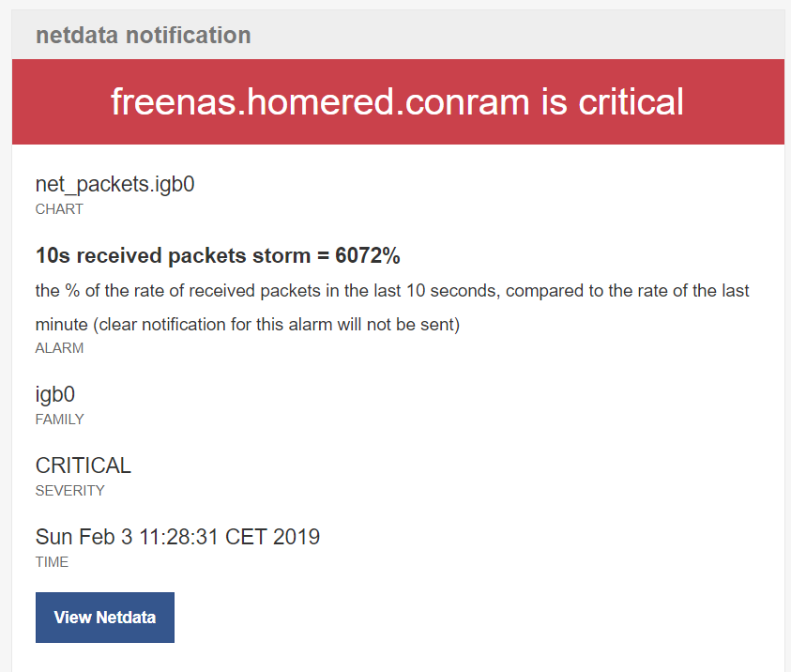Click the CHART field label
The image size is (791, 672).
pyautogui.click(x=59, y=209)
